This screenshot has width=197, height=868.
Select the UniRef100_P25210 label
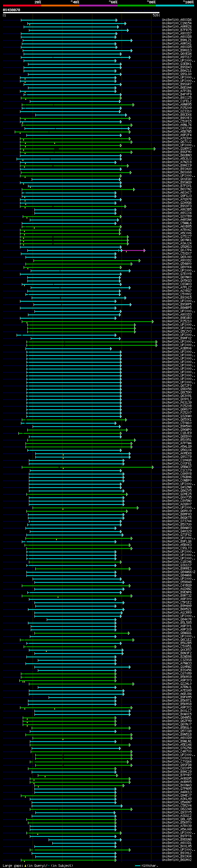tap(177, 321)
